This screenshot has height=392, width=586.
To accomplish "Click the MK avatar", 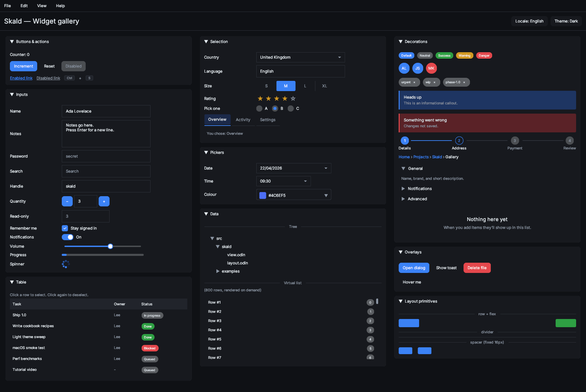I will (x=431, y=68).
